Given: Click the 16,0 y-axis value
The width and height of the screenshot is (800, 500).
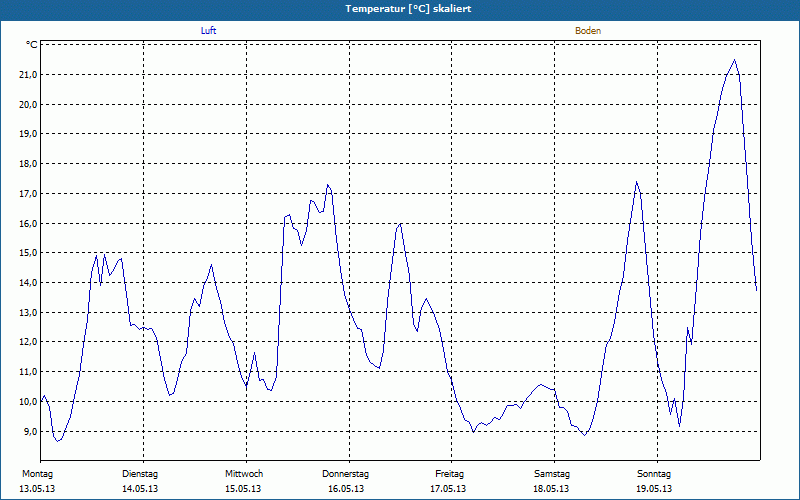Looking at the screenshot, I should [x=28, y=223].
